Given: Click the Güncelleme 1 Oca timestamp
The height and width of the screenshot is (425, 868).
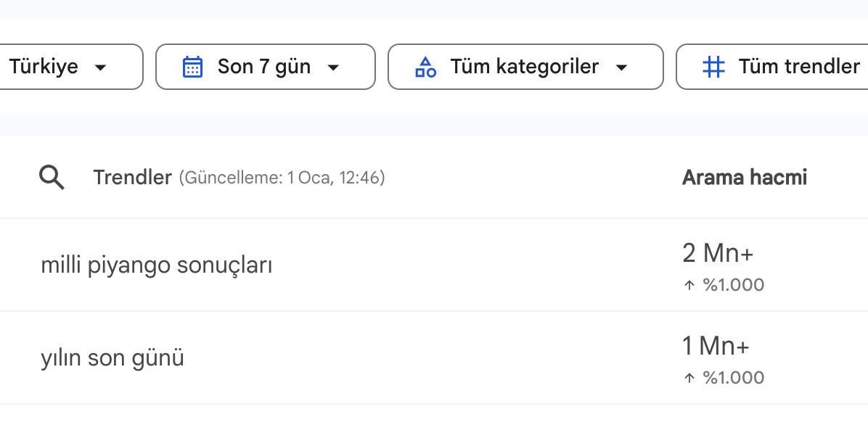Looking at the screenshot, I should [x=282, y=178].
